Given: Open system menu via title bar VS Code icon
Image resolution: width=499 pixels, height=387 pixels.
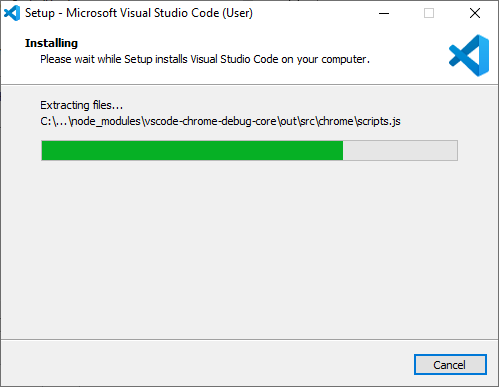Looking at the screenshot, I should pyautogui.click(x=12, y=13).
